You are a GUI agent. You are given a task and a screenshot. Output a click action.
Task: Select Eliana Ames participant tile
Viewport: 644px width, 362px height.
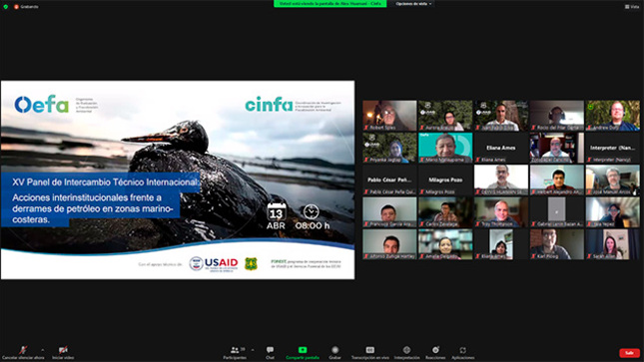tap(501, 148)
